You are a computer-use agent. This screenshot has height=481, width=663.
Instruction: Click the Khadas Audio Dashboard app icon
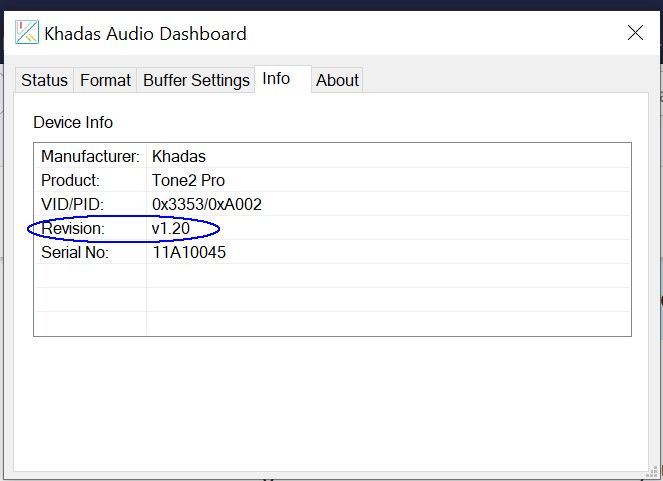[x=27, y=32]
